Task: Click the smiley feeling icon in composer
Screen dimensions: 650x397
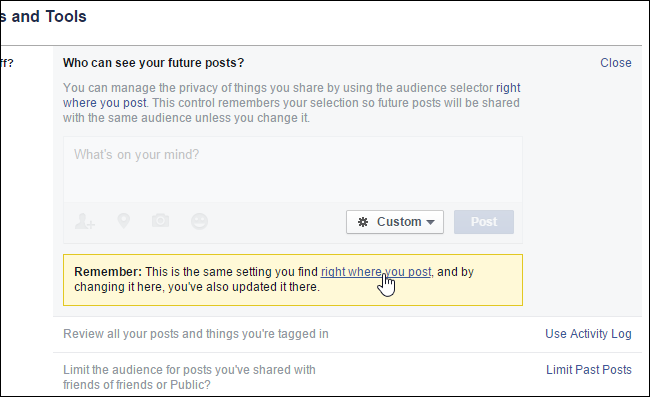Action: tap(199, 221)
